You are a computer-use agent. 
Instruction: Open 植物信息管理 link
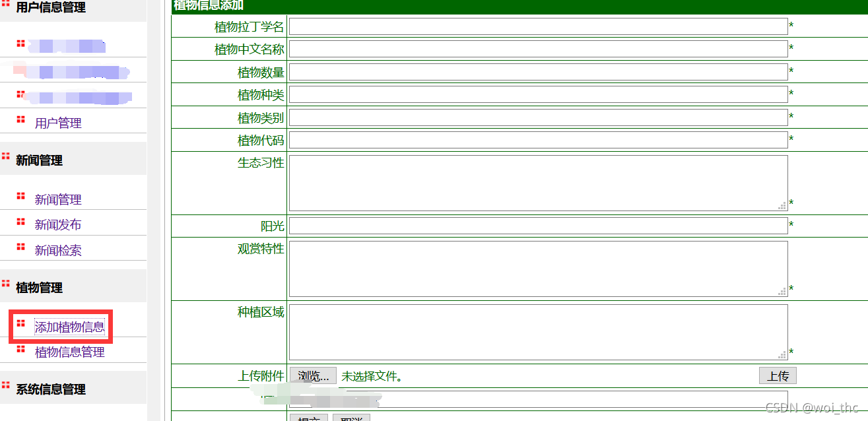tap(69, 352)
